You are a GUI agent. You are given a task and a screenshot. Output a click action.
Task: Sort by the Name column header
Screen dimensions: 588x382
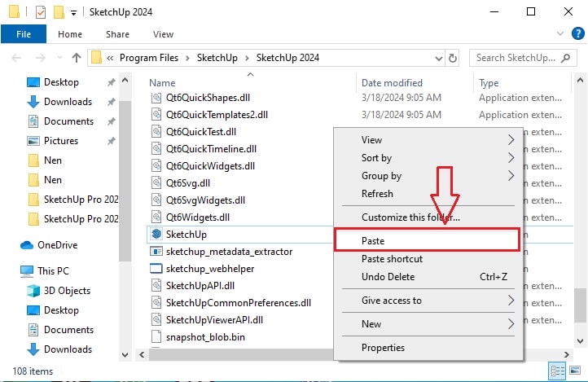(162, 83)
